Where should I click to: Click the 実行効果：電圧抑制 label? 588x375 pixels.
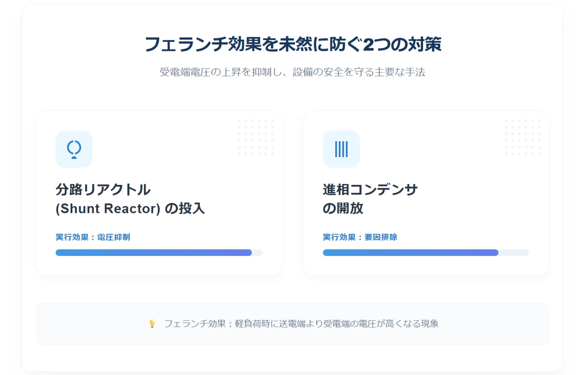coord(93,237)
